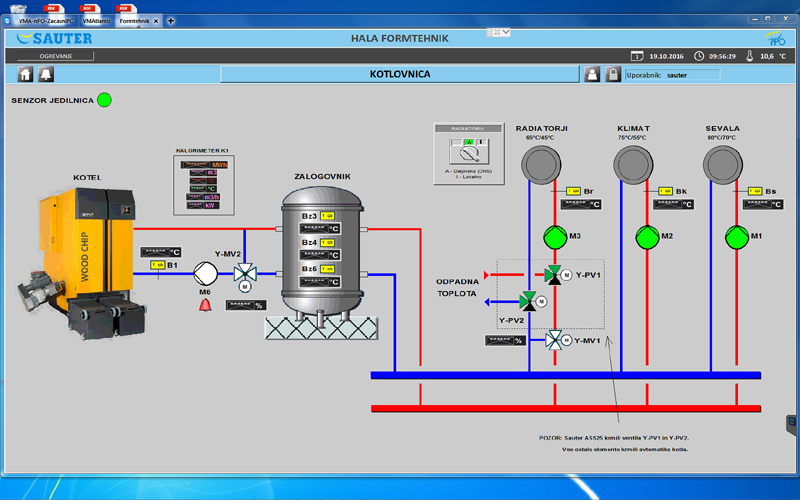Click the red M6 alarm bell
Image resolution: width=800 pixels, height=500 pixels.
[205, 305]
